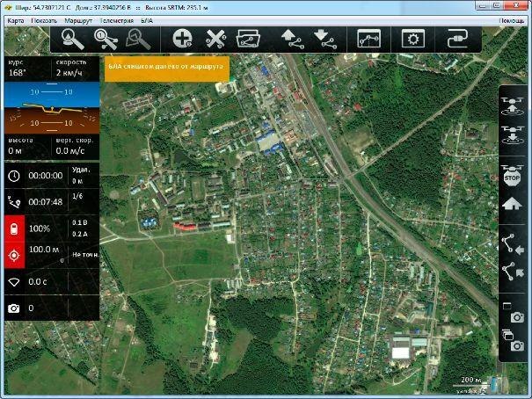Click the route icon with cursor
The height and width of the screenshot is (399, 532).
coord(513,271)
